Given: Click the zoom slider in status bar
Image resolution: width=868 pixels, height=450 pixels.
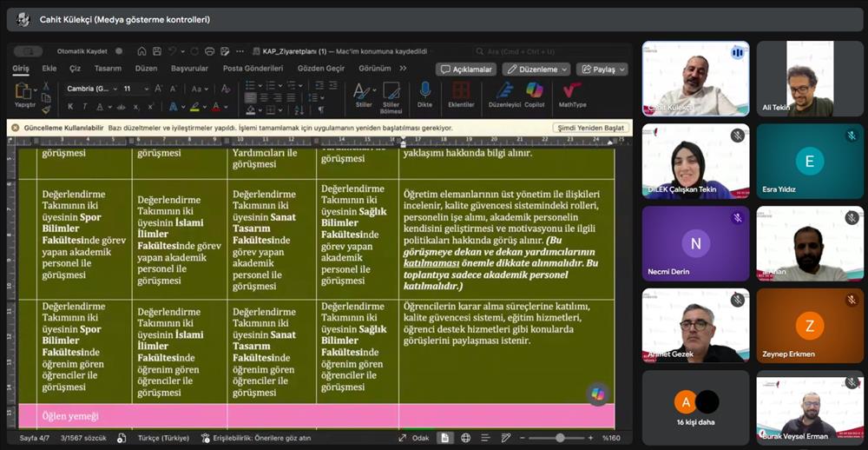Looking at the screenshot, I should pyautogui.click(x=560, y=438).
